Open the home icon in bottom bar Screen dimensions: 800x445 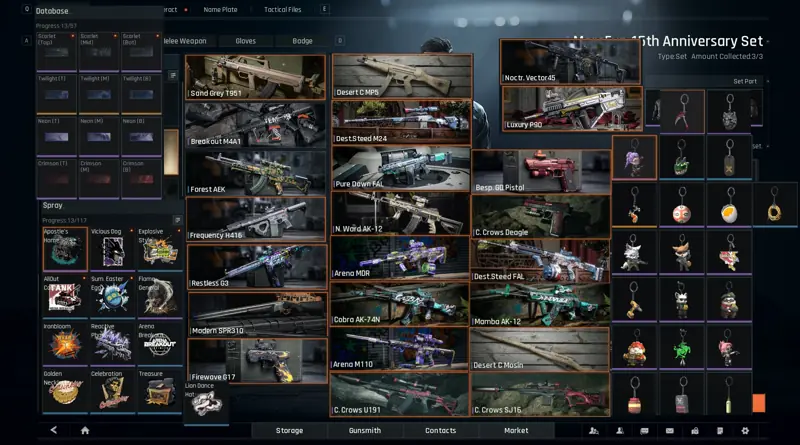[85, 430]
